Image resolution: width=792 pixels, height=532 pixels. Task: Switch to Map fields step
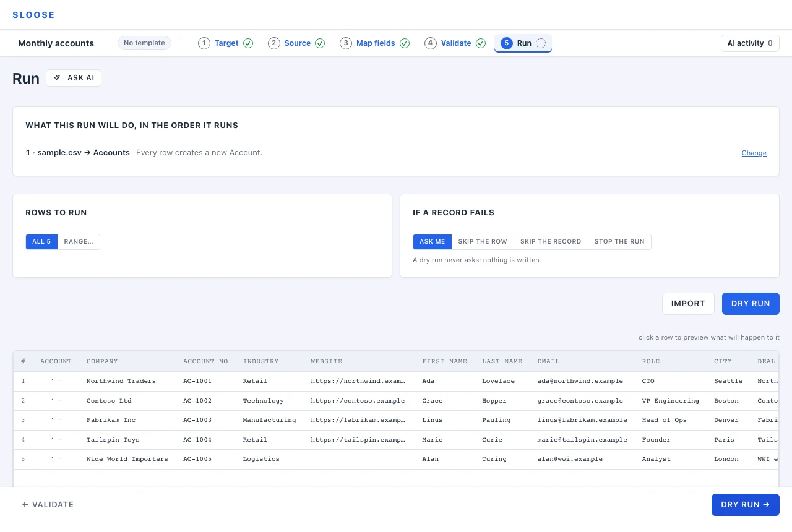(x=374, y=43)
